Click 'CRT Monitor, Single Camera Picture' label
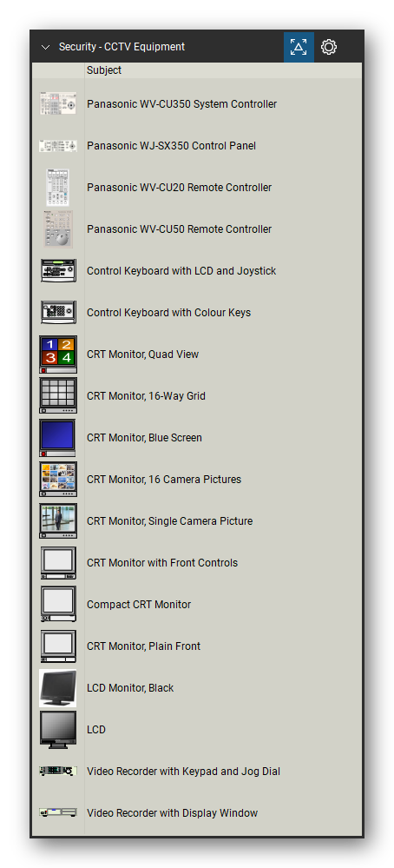Screen dimensions: 394x868 [169, 521]
